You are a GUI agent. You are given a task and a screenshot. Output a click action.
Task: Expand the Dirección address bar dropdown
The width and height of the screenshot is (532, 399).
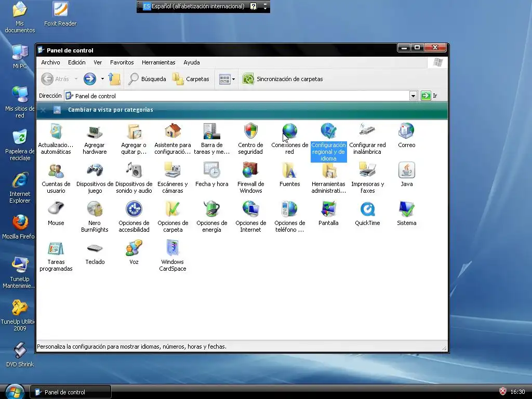coord(413,96)
